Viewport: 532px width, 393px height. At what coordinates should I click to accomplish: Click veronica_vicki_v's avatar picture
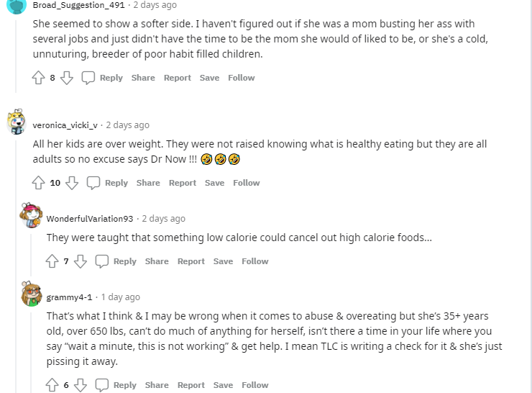17,122
